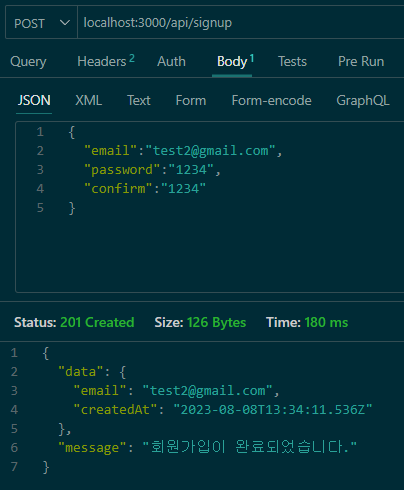Click the "1234" confirm value
This screenshot has height=490, width=404.
click(183, 189)
